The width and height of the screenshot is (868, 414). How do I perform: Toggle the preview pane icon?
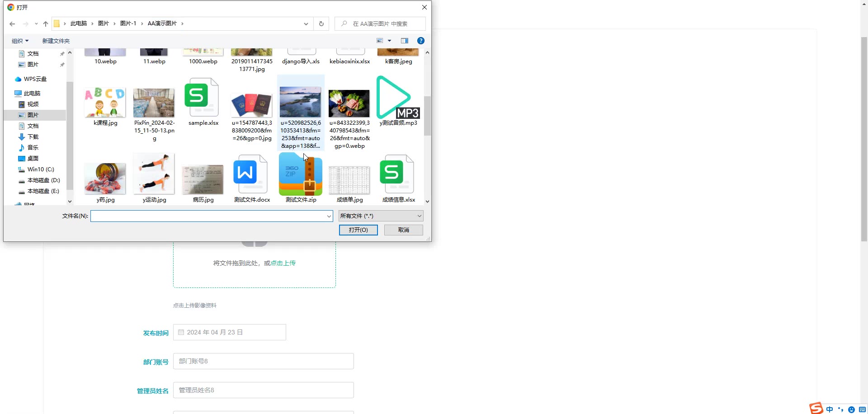(x=405, y=41)
